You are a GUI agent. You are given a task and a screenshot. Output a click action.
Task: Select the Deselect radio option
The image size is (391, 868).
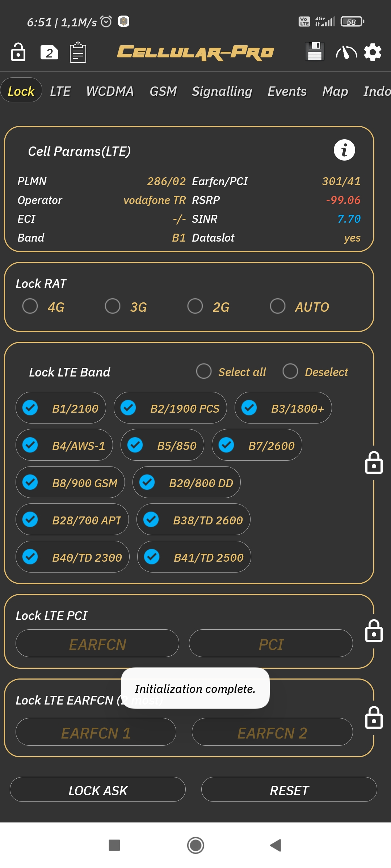pyautogui.click(x=290, y=371)
